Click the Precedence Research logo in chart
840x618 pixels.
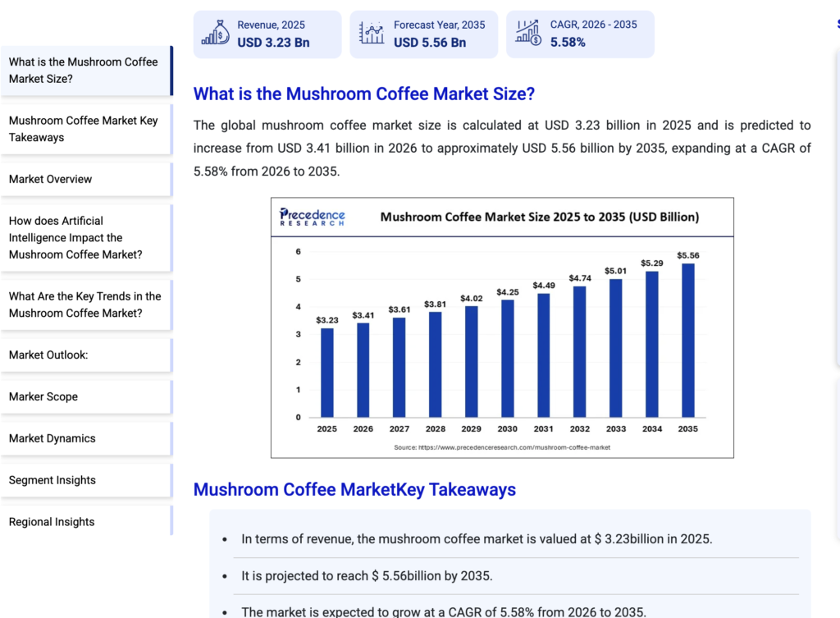tap(313, 217)
